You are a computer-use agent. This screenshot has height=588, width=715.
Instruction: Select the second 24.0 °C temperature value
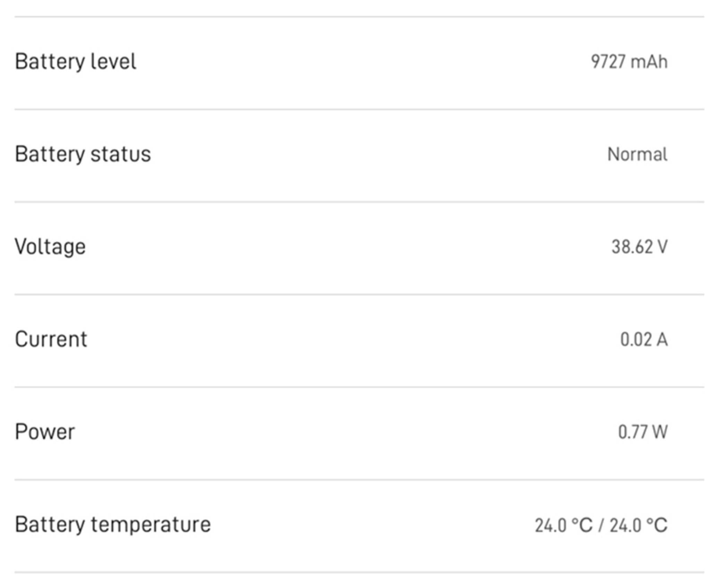(x=639, y=525)
